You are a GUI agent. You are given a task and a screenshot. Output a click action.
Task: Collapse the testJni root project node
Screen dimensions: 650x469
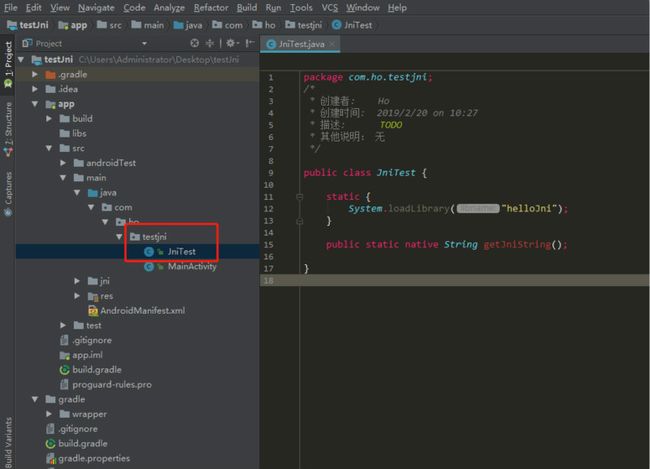(x=21, y=60)
